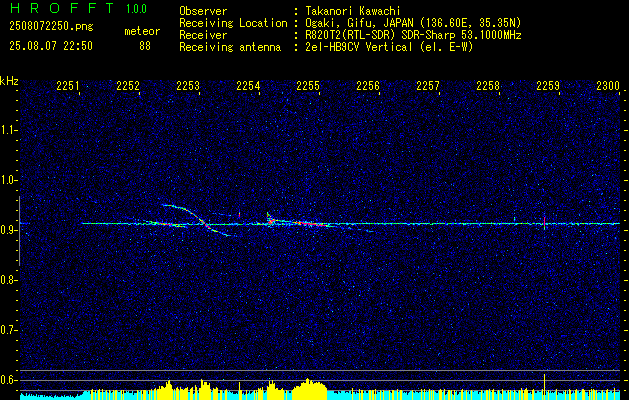Click the date stamp 25.08.07 22:50
Image resolution: width=629 pixels, height=400 pixels.
coord(51,46)
